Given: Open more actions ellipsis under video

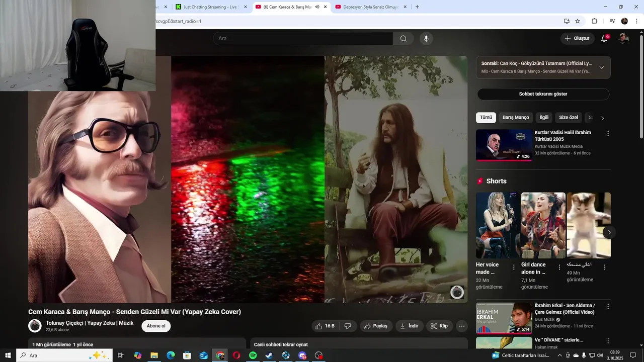Looking at the screenshot, I should click(462, 326).
